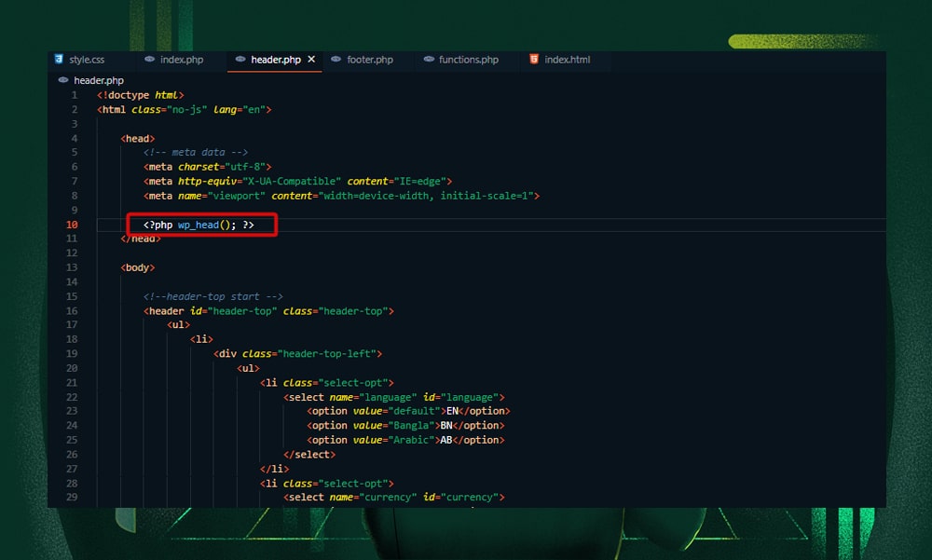Click the header-top start comment

[x=212, y=296]
